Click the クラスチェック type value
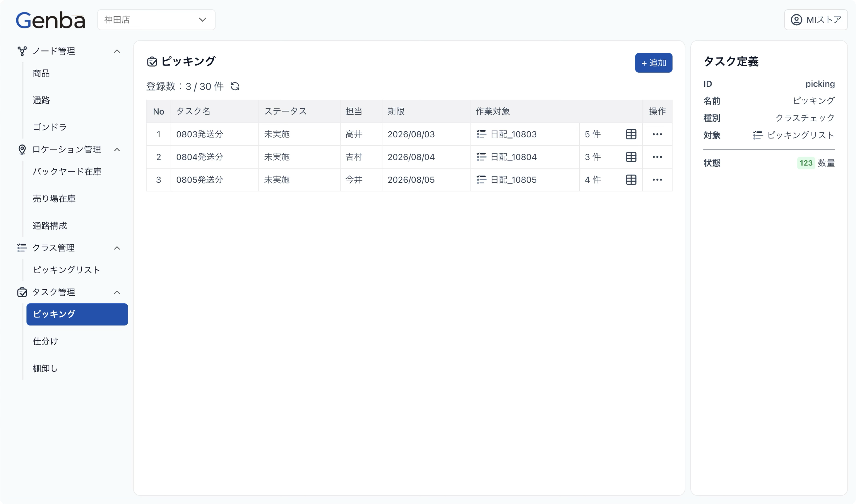The width and height of the screenshot is (856, 504). pos(805,118)
